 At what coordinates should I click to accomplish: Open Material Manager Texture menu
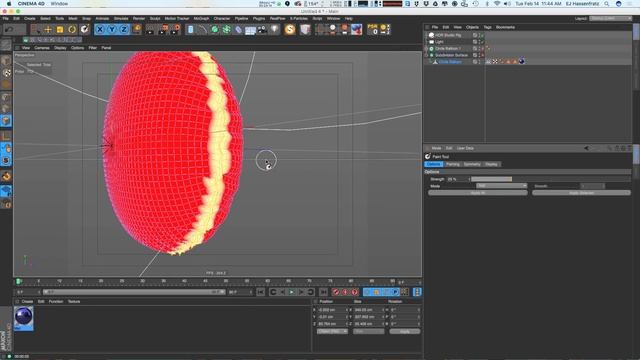pos(74,301)
